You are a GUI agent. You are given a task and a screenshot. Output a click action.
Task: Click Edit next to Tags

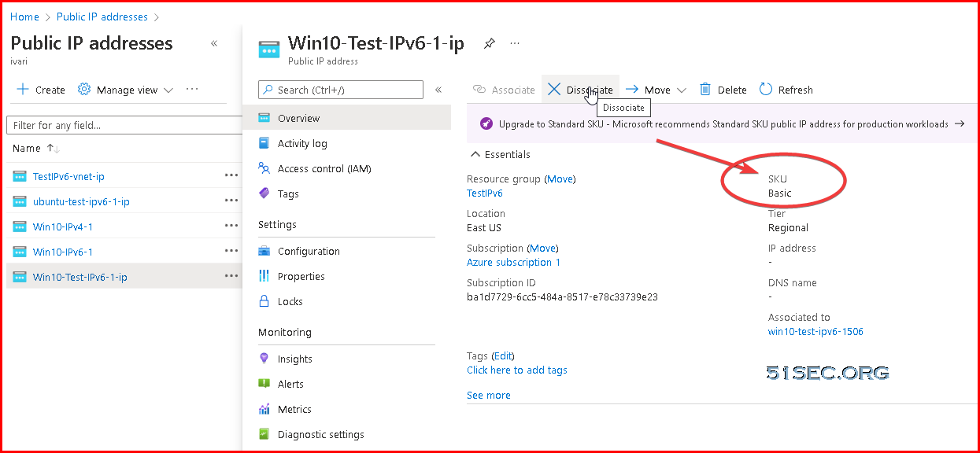503,355
